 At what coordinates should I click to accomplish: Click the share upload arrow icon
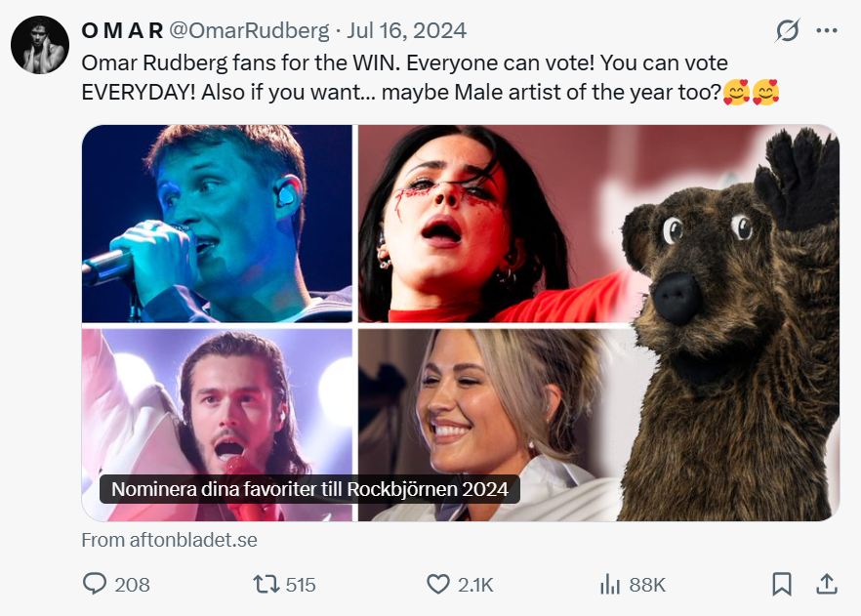[x=827, y=584]
